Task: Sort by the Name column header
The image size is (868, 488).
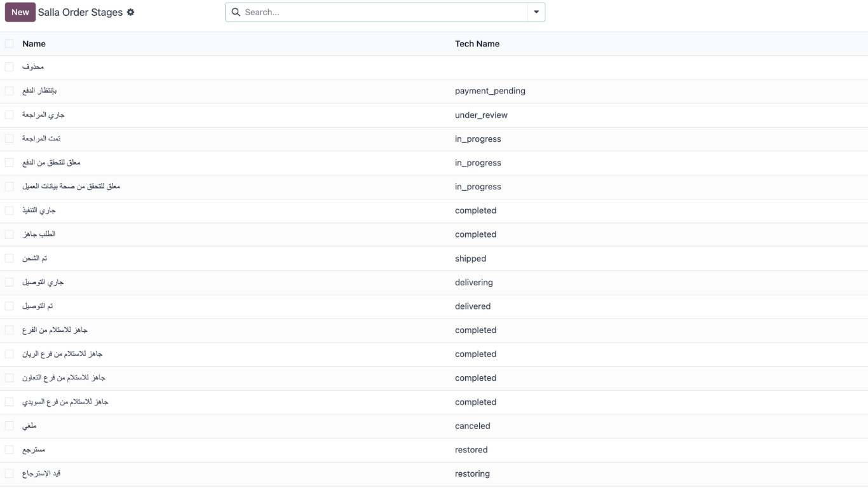Action: 34,44
